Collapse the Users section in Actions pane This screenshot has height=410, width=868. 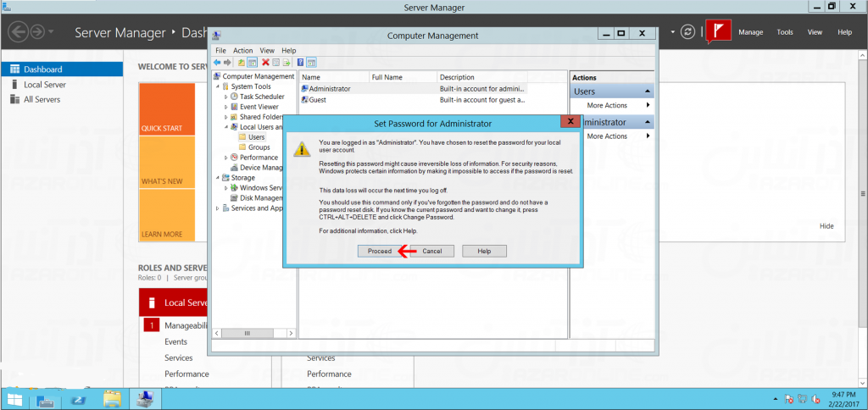pos(647,91)
